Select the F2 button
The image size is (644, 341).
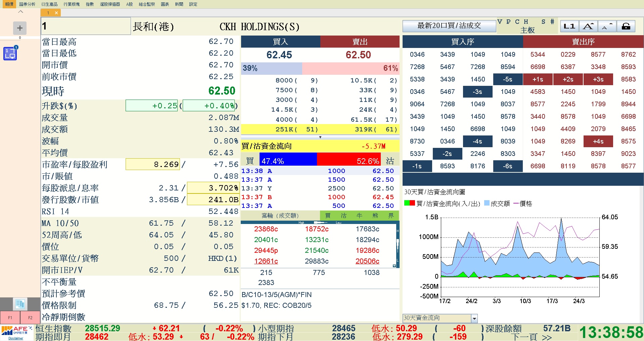(x=30, y=318)
